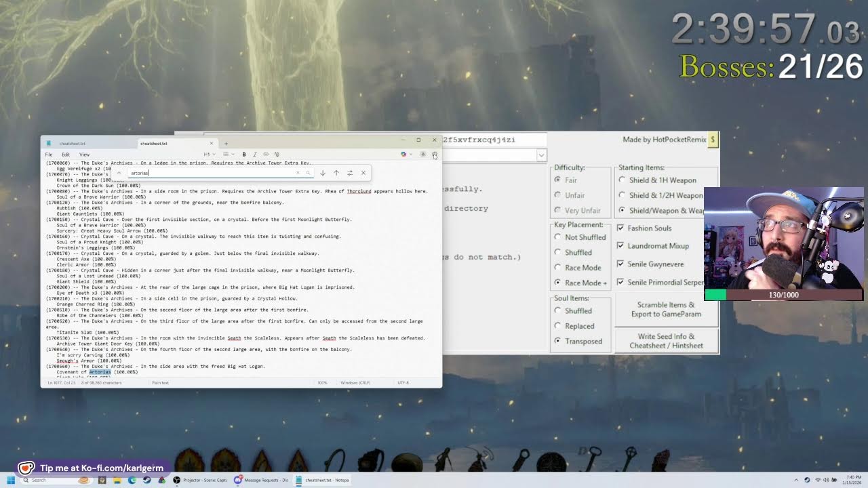The image size is (868, 488).
Task: Click the dollar donate icon in randomizer
Action: pos(713,140)
